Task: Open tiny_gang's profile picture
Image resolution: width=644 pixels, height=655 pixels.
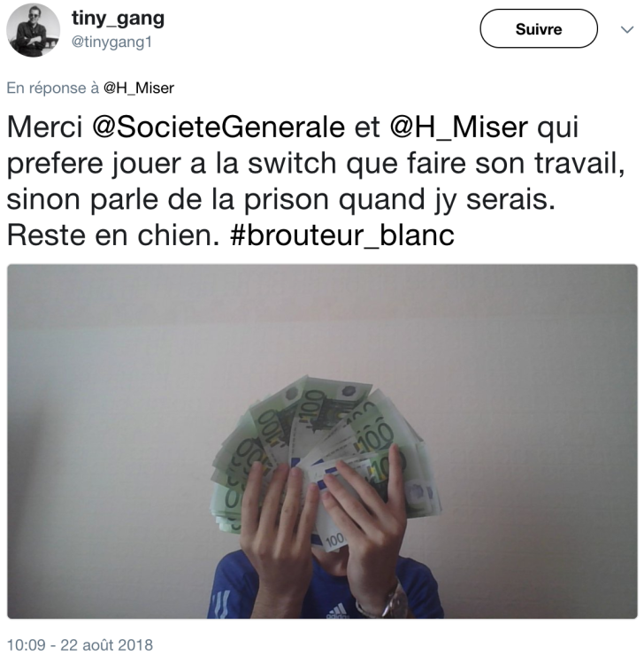Action: [x=33, y=30]
